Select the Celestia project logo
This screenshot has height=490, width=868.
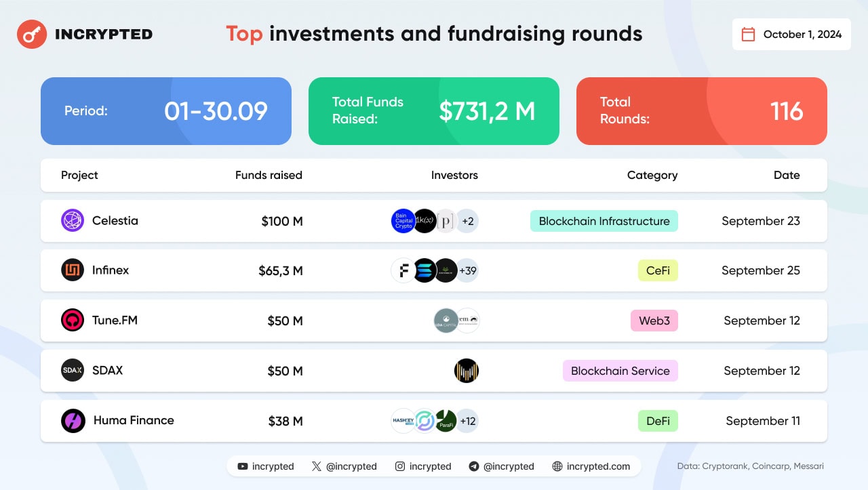point(73,221)
